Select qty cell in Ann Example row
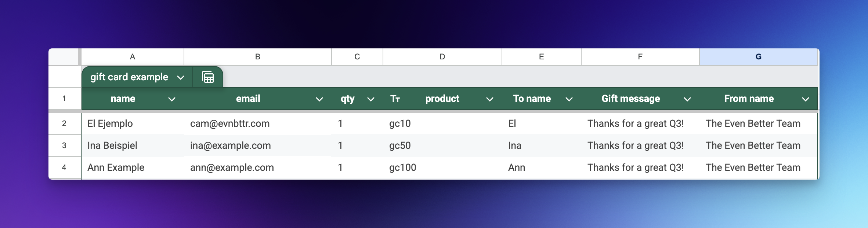This screenshot has height=228, width=868. coord(357,168)
